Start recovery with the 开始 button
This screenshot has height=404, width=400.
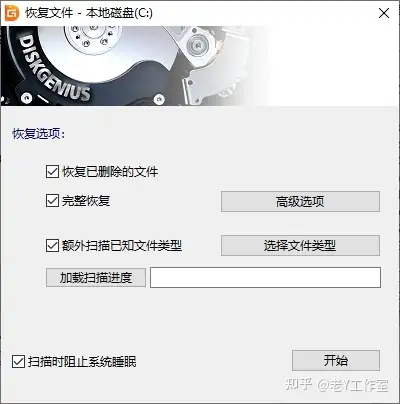point(336,360)
